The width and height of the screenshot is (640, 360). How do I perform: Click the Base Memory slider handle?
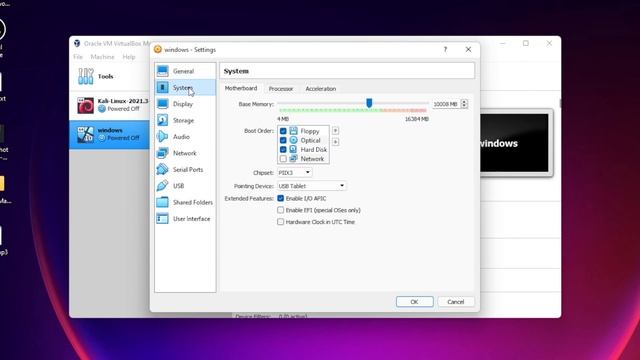[369, 103]
